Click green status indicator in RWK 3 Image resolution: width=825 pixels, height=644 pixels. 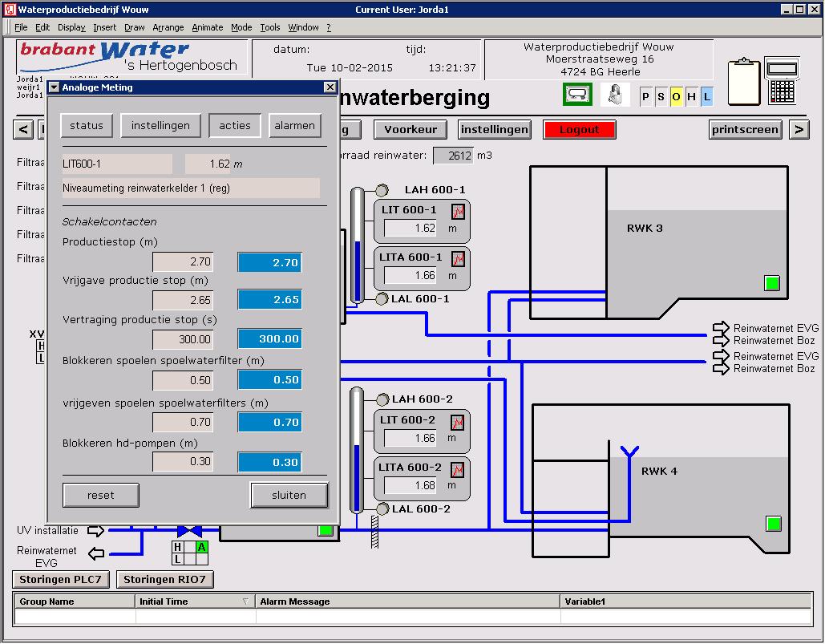pyautogui.click(x=772, y=282)
